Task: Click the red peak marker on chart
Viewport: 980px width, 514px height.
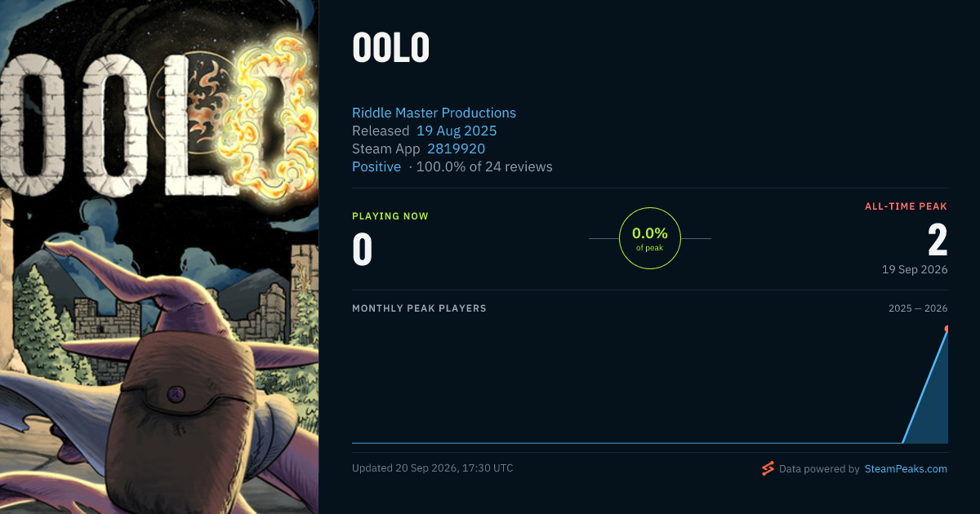Action: [947, 329]
